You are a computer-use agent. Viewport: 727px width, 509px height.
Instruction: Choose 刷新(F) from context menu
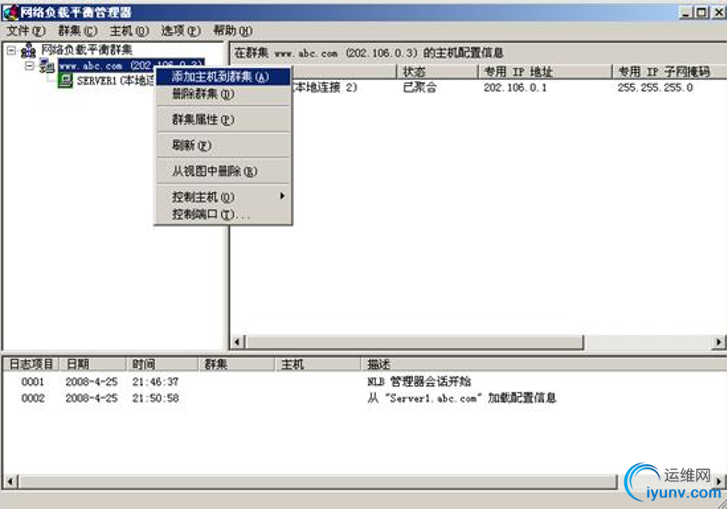(223, 146)
